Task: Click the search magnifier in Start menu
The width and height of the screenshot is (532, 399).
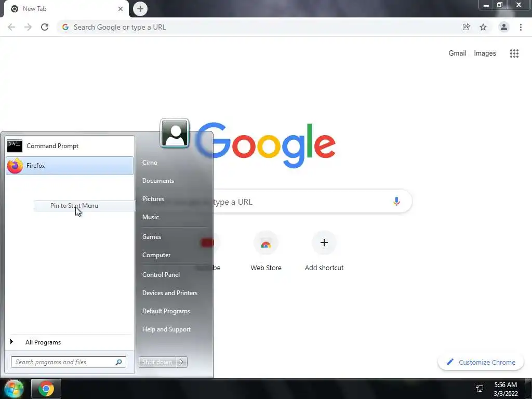Action: pyautogui.click(x=119, y=362)
